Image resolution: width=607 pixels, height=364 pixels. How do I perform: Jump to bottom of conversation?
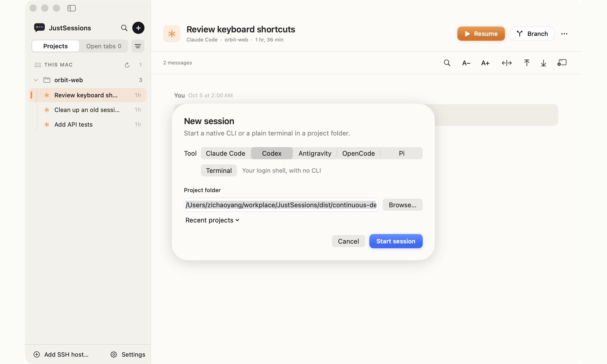click(x=543, y=63)
